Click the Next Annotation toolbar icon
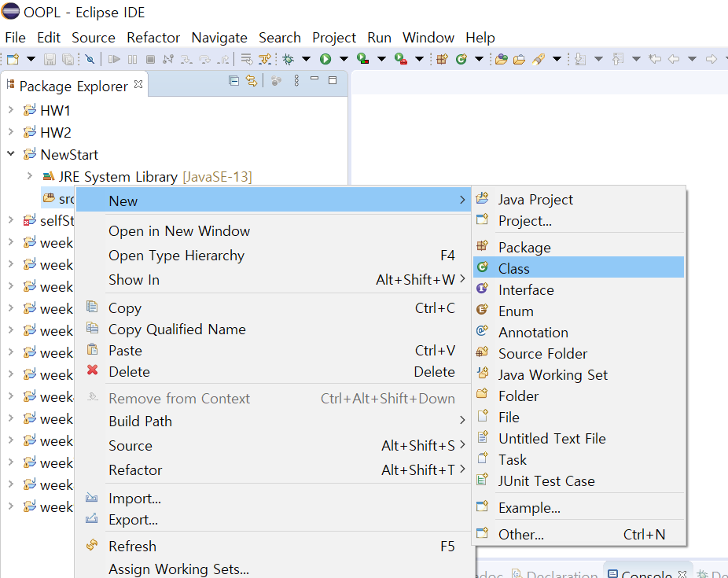This screenshot has width=728, height=578. pos(580,59)
